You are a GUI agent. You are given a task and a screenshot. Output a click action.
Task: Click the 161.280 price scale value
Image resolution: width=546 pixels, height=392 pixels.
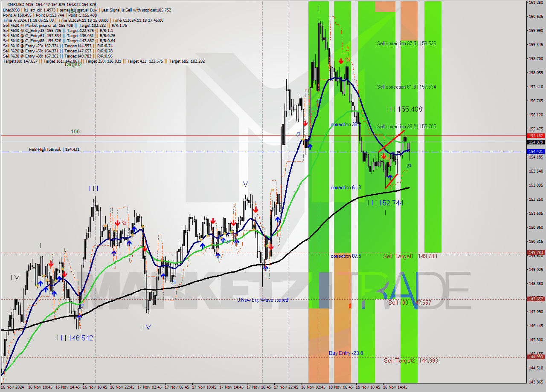(535, 3)
